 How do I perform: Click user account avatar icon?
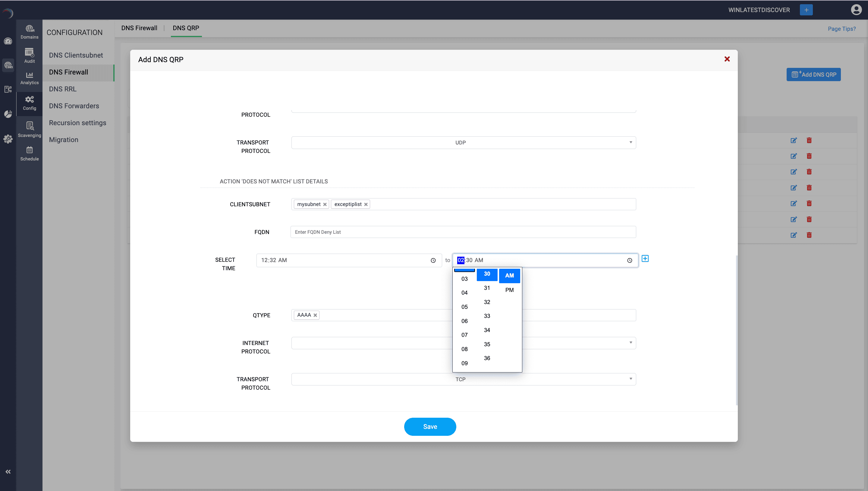[x=856, y=10]
